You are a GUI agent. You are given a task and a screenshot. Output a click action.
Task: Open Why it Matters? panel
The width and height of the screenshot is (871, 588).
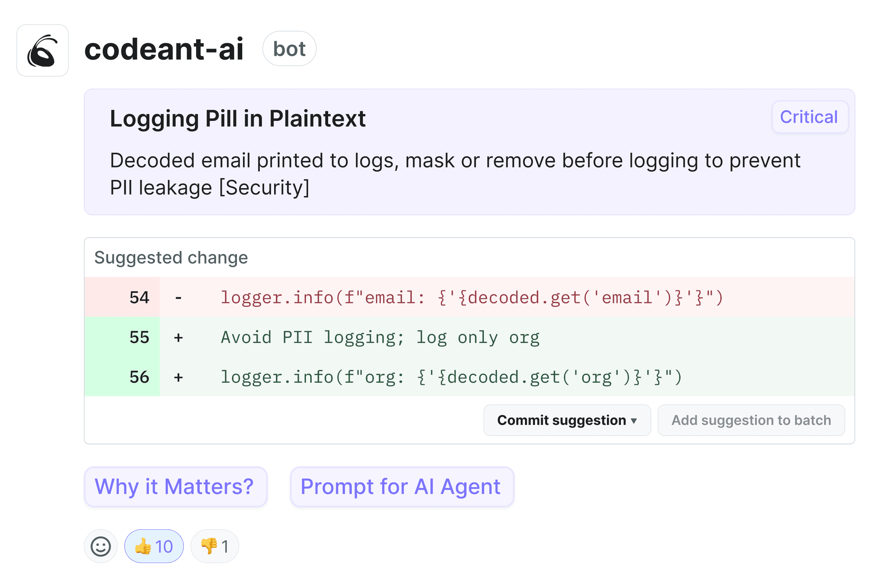[175, 486]
